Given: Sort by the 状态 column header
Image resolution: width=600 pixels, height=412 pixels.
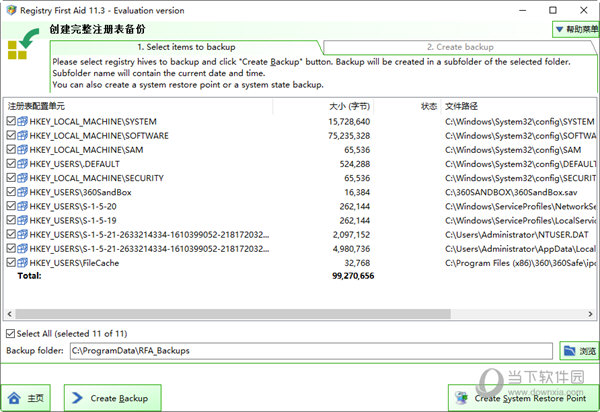Looking at the screenshot, I should [407, 106].
